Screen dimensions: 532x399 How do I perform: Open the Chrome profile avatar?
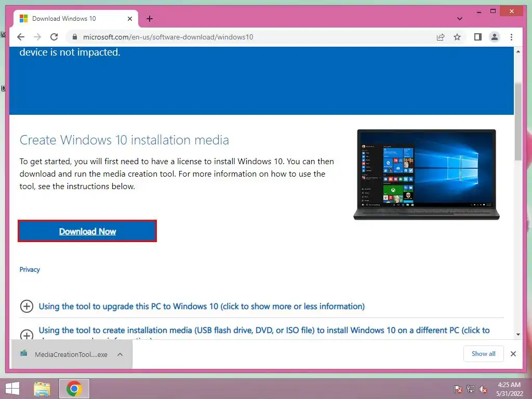pos(495,37)
